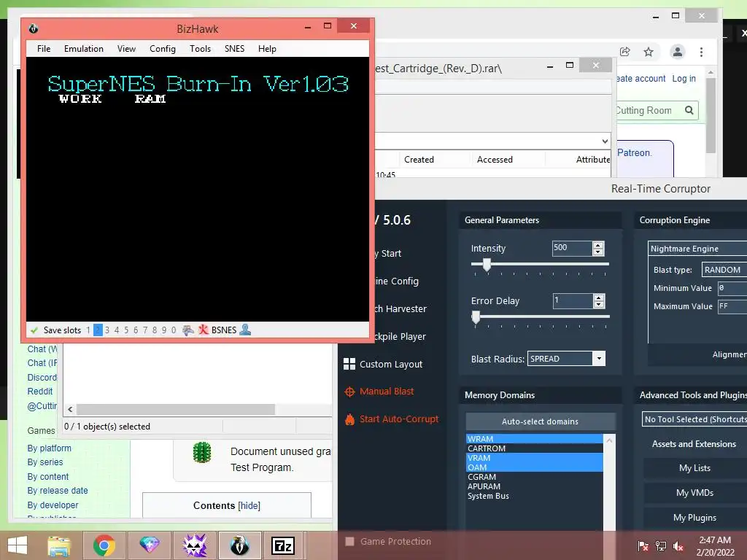Click the search magnifier in the Cutting Room box

[689, 110]
